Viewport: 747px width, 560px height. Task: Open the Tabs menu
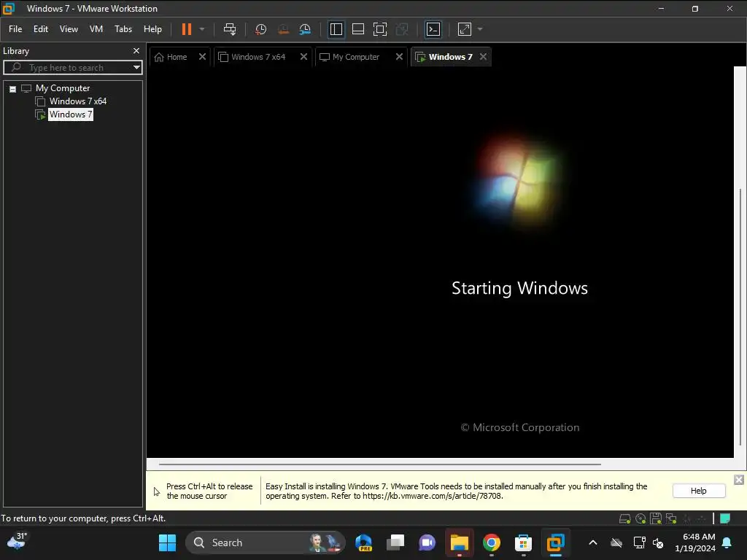tap(123, 29)
